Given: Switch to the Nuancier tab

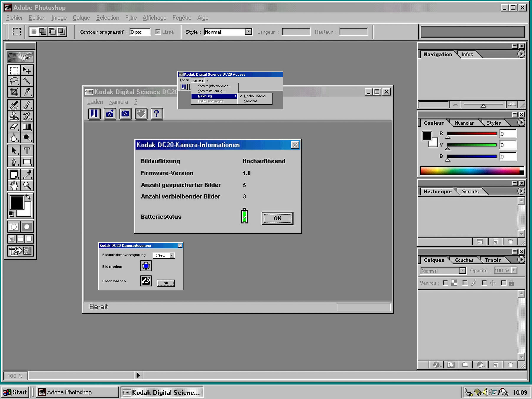Looking at the screenshot, I should (x=464, y=123).
